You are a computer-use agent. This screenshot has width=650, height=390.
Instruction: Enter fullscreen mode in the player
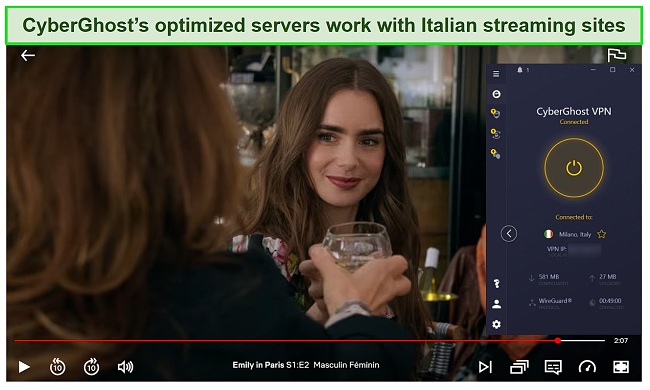point(621,367)
